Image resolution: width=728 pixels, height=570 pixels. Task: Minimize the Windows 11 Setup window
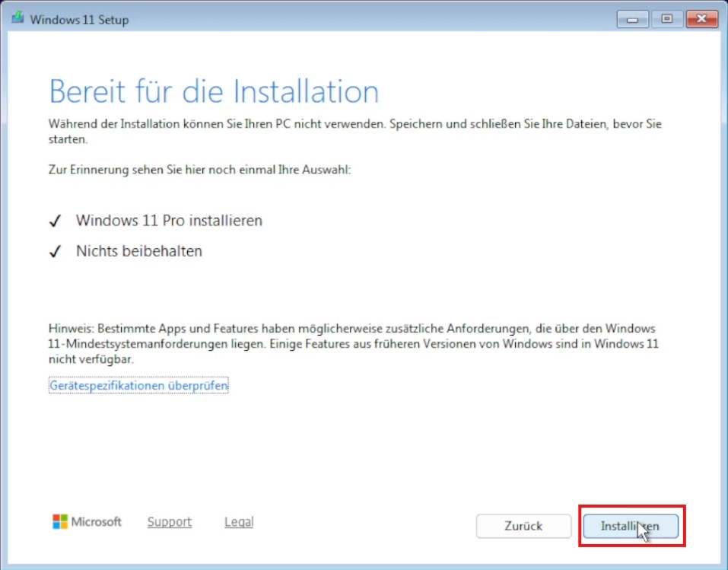(x=632, y=20)
